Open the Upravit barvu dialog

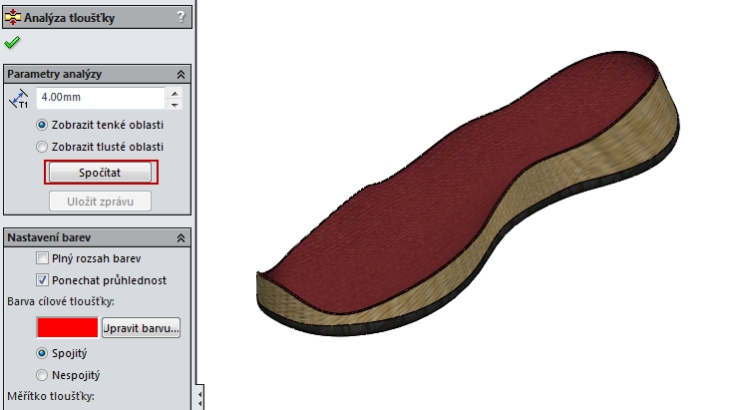(141, 328)
